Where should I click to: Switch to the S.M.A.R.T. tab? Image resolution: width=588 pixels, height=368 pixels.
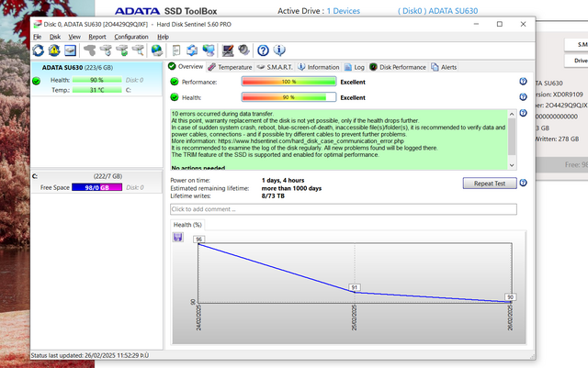274,67
